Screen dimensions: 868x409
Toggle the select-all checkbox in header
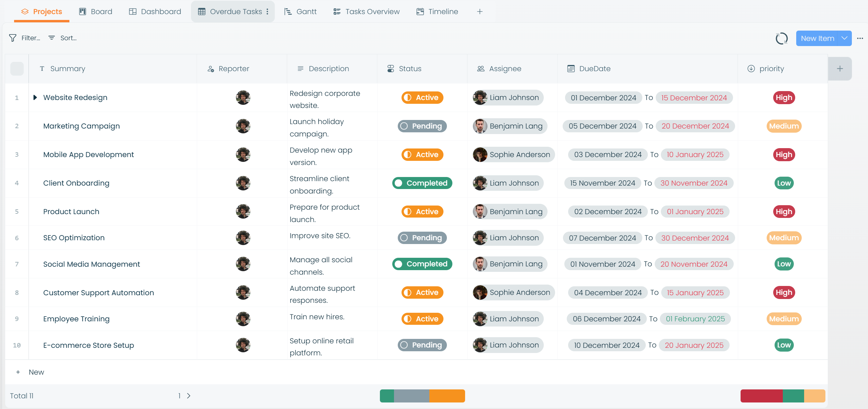click(x=17, y=68)
